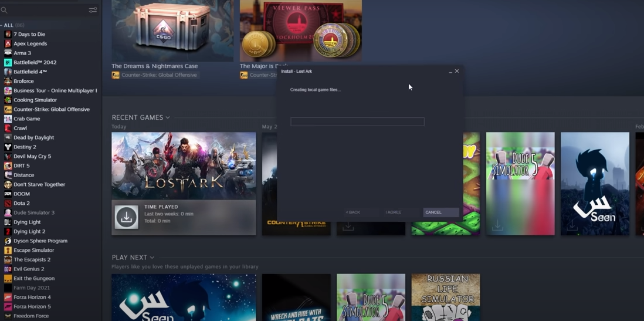Click the Dying Light 2 icon
The image size is (644, 321).
tap(8, 231)
